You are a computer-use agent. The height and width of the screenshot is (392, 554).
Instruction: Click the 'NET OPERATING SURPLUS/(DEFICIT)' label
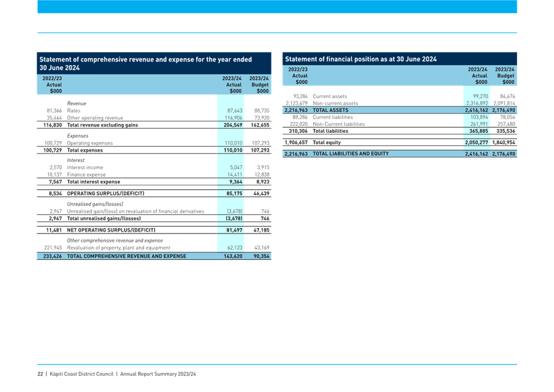pyautogui.click(x=111, y=230)
